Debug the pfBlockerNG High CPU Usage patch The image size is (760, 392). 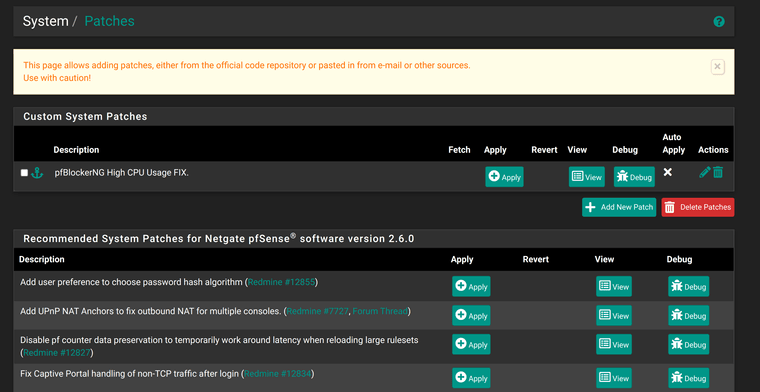(x=634, y=177)
